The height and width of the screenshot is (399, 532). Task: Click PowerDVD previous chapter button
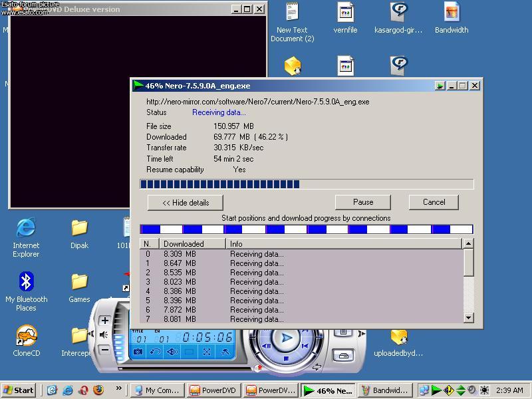coord(305,346)
